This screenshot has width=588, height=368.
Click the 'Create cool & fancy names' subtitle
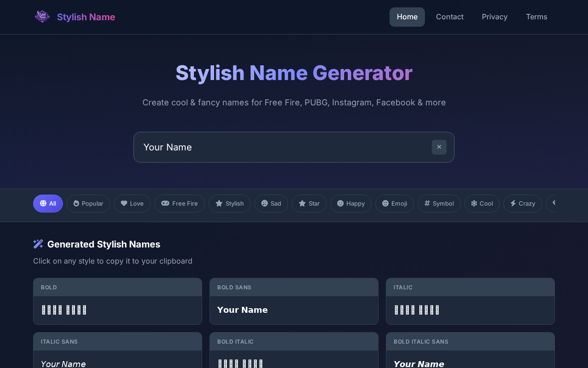coord(294,103)
